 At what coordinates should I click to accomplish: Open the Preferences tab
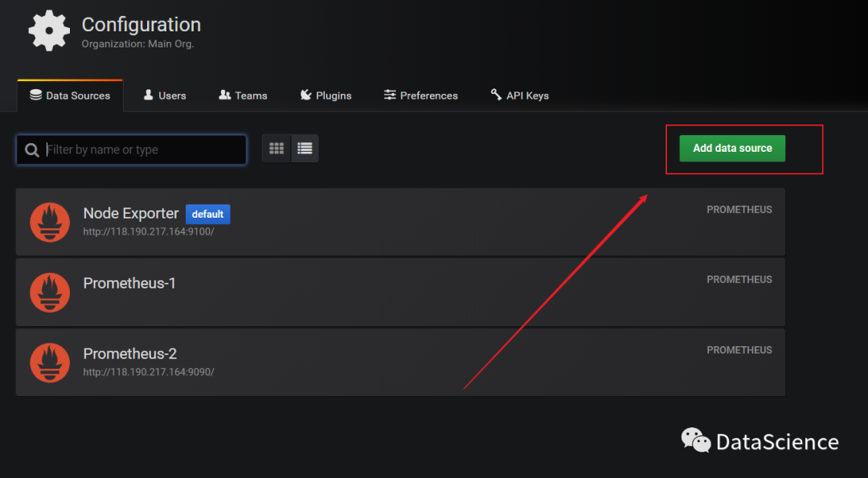point(420,96)
